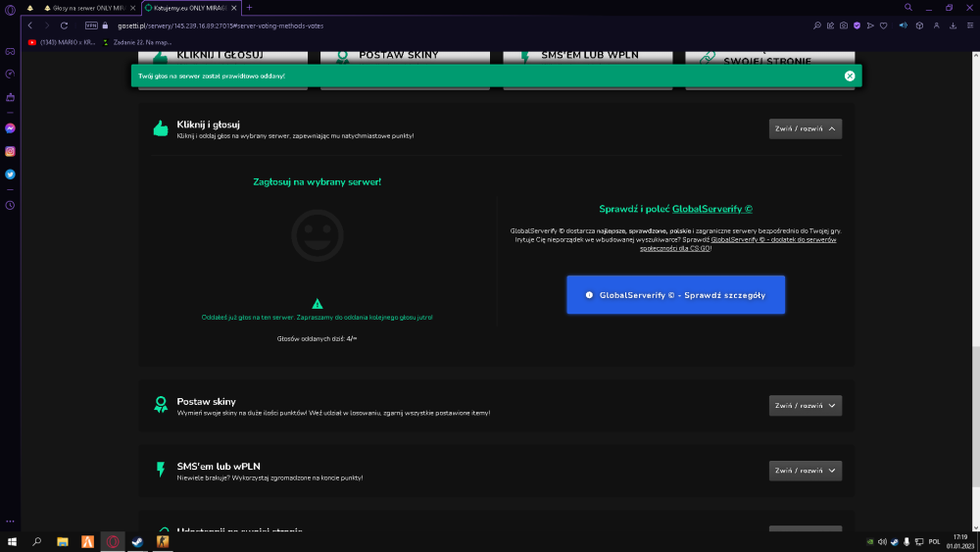Expand the 'Postaw skiny' section
This screenshot has height=552, width=980.
pyautogui.click(x=805, y=406)
